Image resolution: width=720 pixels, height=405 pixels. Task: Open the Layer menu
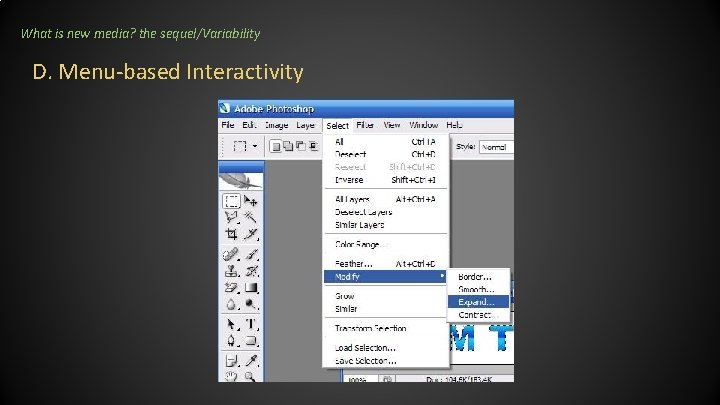305,125
